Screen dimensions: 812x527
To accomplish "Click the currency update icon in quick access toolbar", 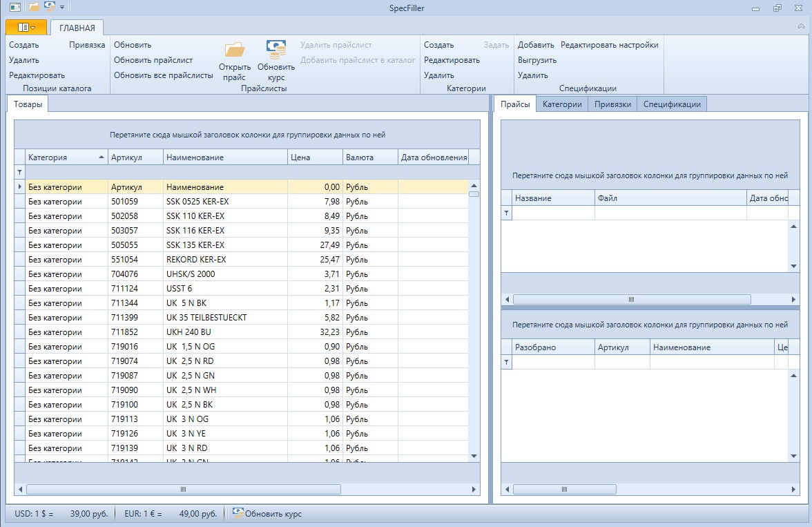I will tap(50, 7).
